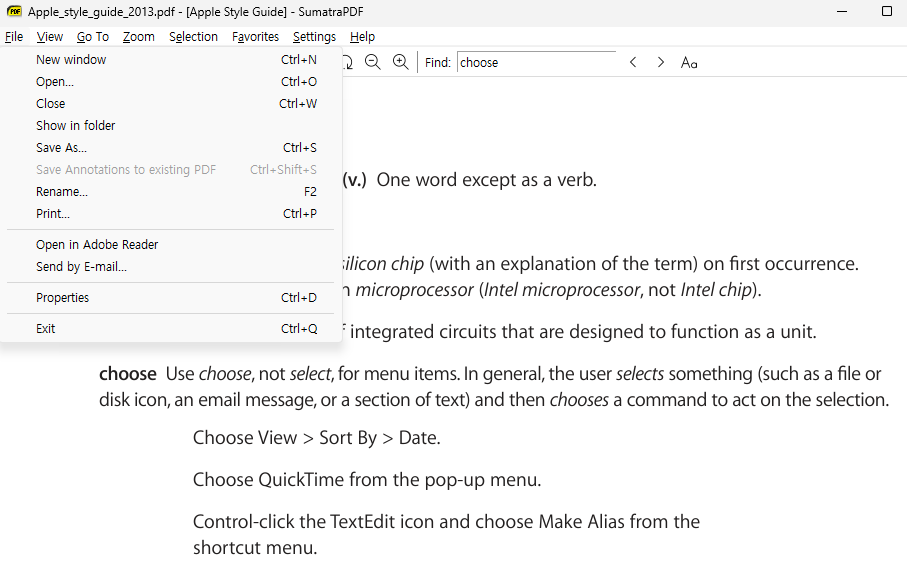Click the zoom out magnifier icon

pyautogui.click(x=373, y=62)
